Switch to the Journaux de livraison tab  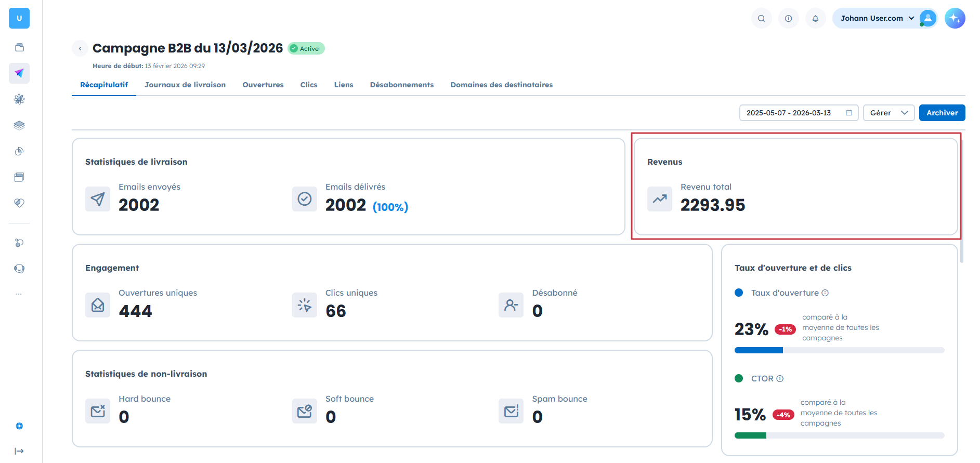pyautogui.click(x=185, y=85)
